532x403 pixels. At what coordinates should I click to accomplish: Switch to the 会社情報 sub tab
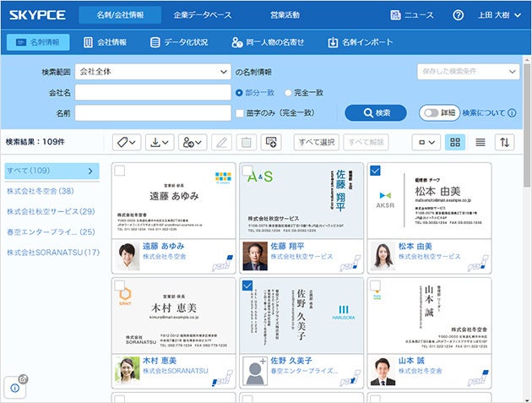click(x=106, y=42)
